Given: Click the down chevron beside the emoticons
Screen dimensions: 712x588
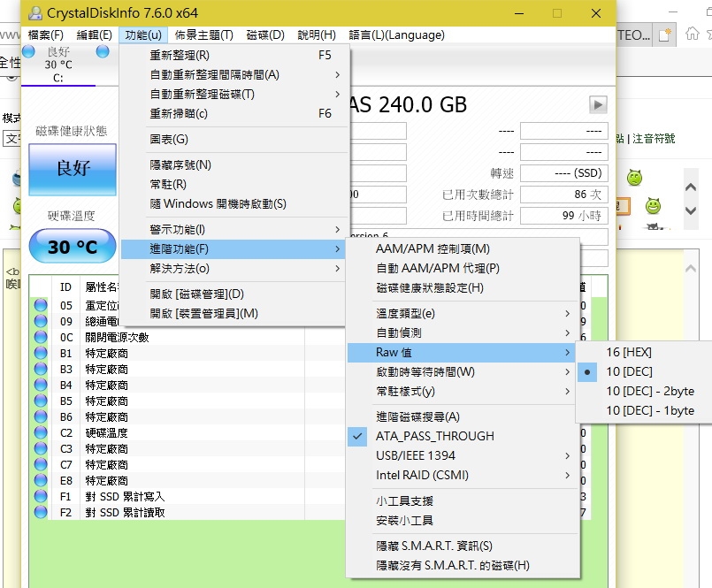Looking at the screenshot, I should point(691,210).
